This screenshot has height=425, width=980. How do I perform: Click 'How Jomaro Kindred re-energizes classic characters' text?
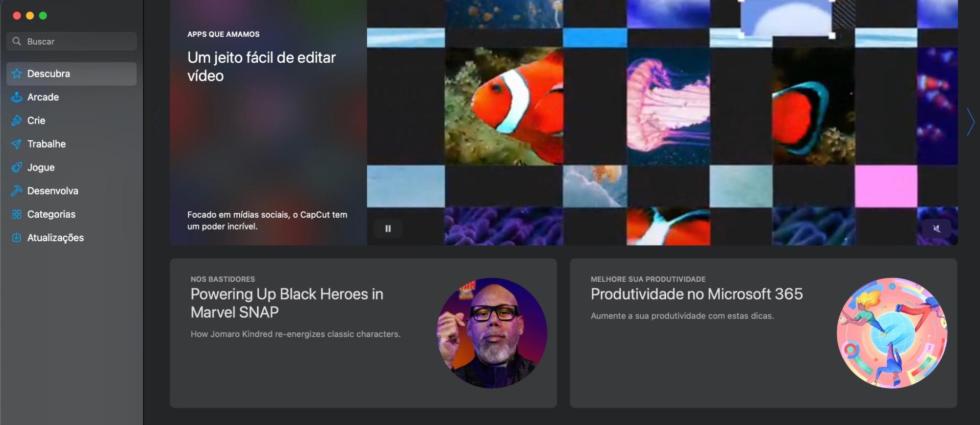point(296,334)
